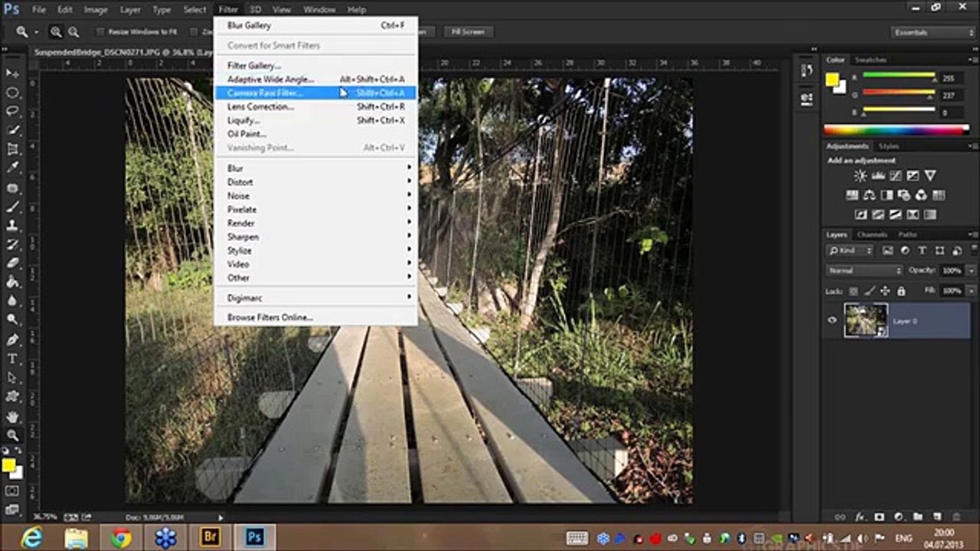Open the Fill slider dropdown arrow
Image resolution: width=980 pixels, height=551 pixels.
pos(972,292)
